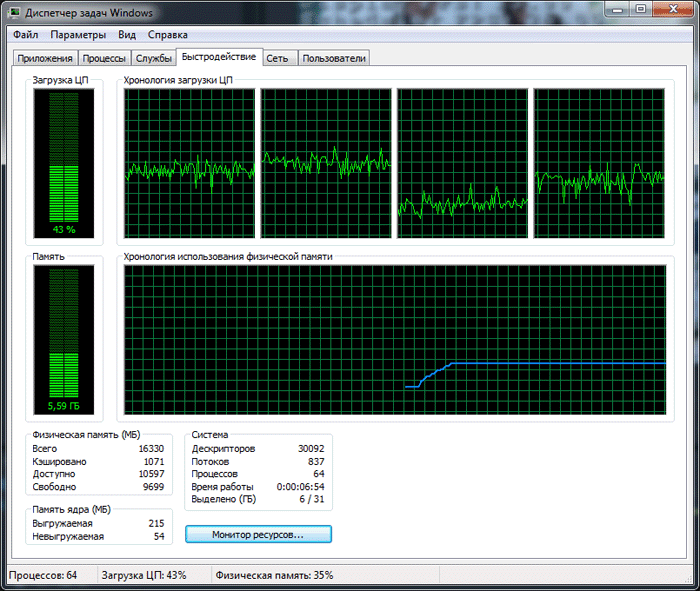Click the status bar Физическая память: 35% entry
The image size is (700, 591).
(x=275, y=575)
